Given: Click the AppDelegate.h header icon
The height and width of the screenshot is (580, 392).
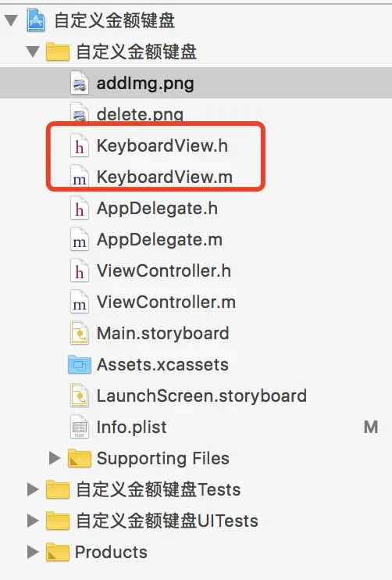Looking at the screenshot, I should point(80,208).
